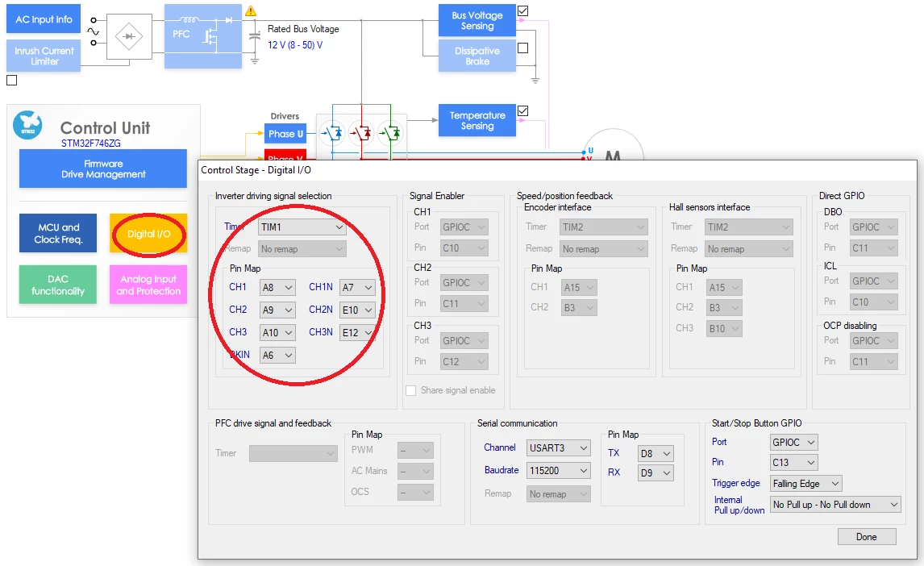The image size is (924, 566).
Task: Open the Falling Edge trigger dropdown
Action: click(805, 484)
